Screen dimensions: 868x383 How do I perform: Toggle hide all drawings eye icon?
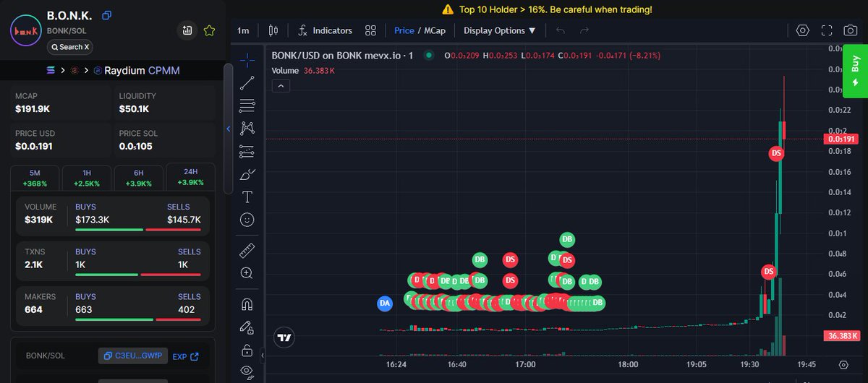tap(247, 372)
